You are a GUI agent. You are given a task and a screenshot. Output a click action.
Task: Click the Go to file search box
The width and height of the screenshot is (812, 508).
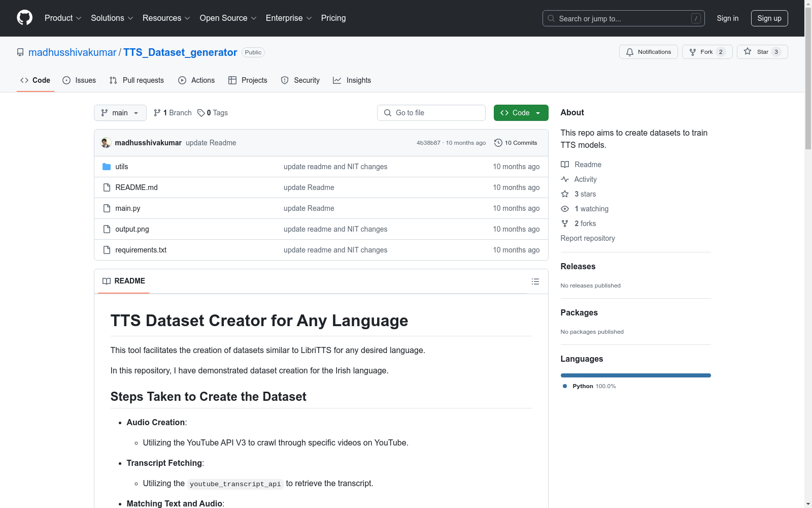click(431, 113)
